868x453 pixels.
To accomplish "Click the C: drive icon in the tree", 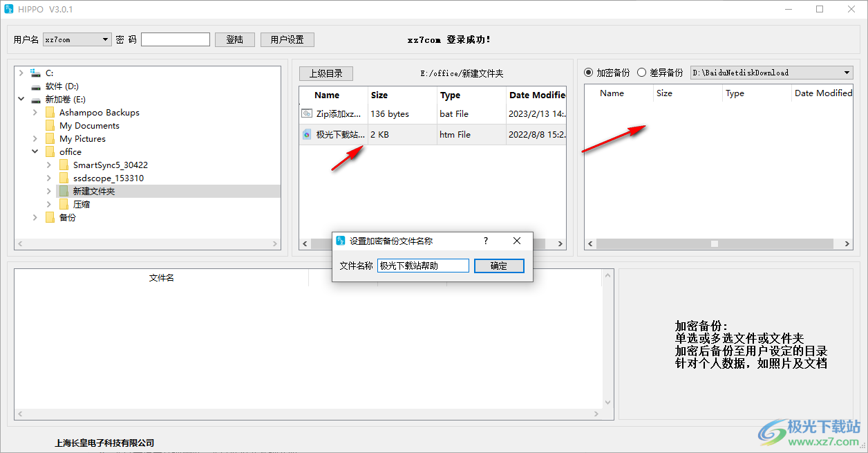I will [35, 73].
